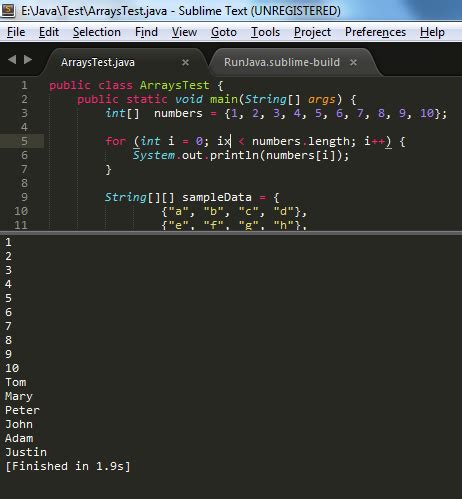Click the string "a" on line 10
Image resolution: width=462 pixels, height=499 pixels.
click(x=178, y=211)
